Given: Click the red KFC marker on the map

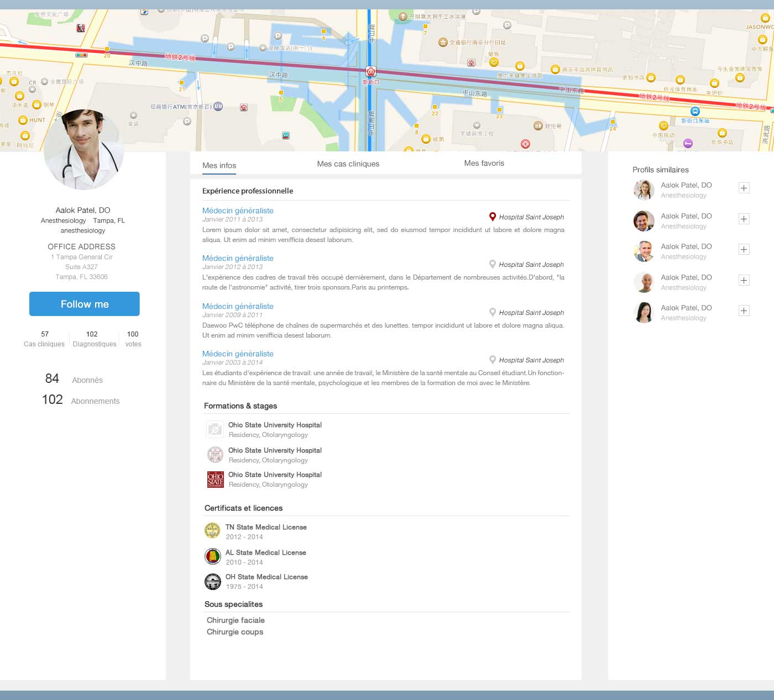Looking at the screenshot, I should point(81,28).
